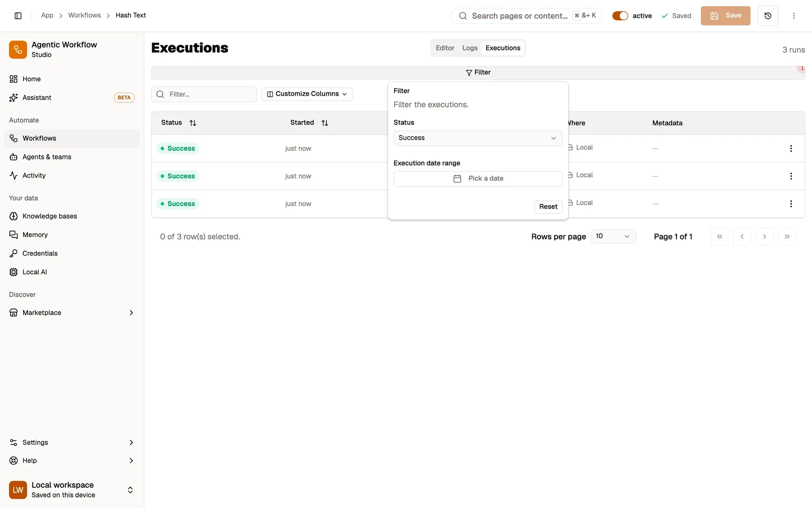Jump to the last page arrow
The width and height of the screenshot is (812, 508).
pyautogui.click(x=787, y=237)
